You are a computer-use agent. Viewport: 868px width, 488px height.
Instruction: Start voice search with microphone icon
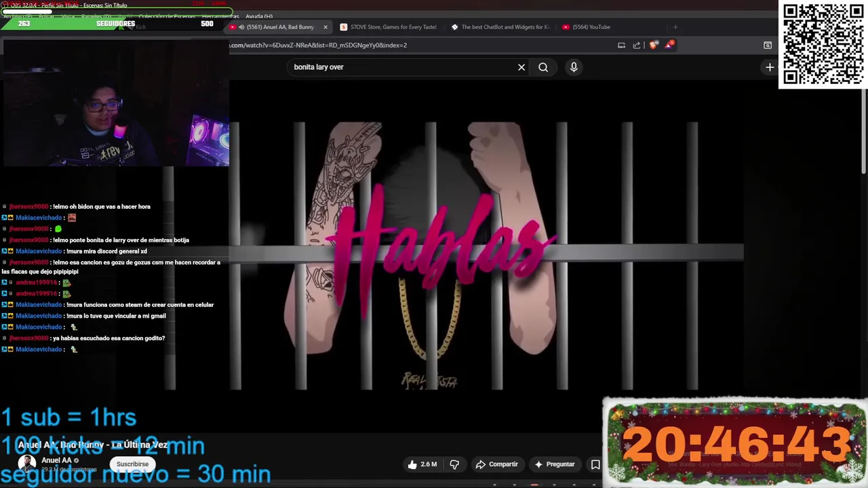(574, 67)
